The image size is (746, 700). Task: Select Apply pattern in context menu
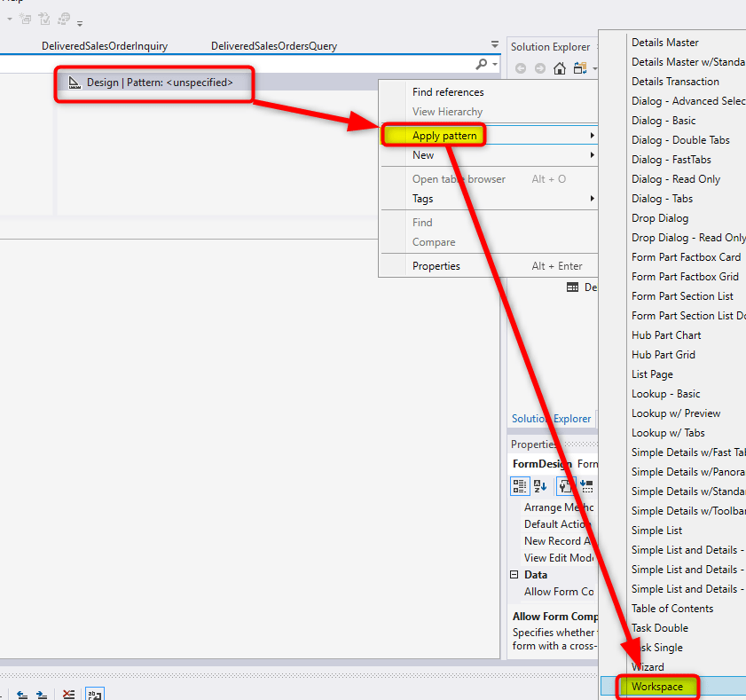444,136
